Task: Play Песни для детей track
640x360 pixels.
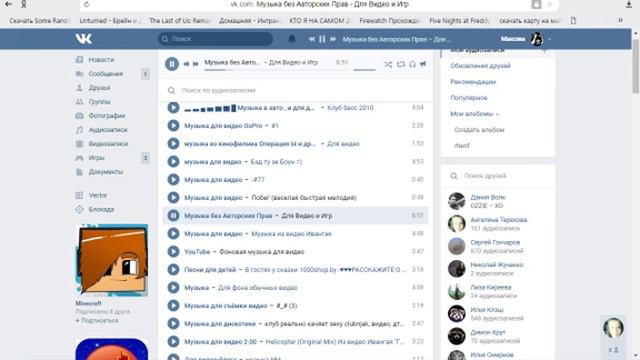Action: [x=173, y=269]
